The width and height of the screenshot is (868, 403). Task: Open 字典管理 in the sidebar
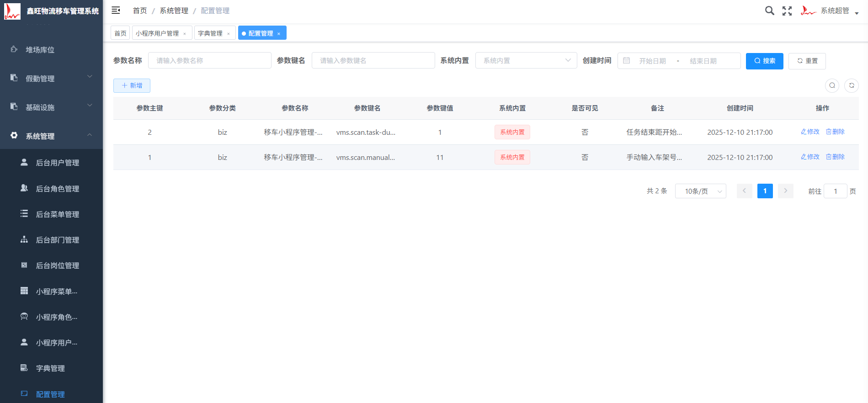(x=51, y=368)
